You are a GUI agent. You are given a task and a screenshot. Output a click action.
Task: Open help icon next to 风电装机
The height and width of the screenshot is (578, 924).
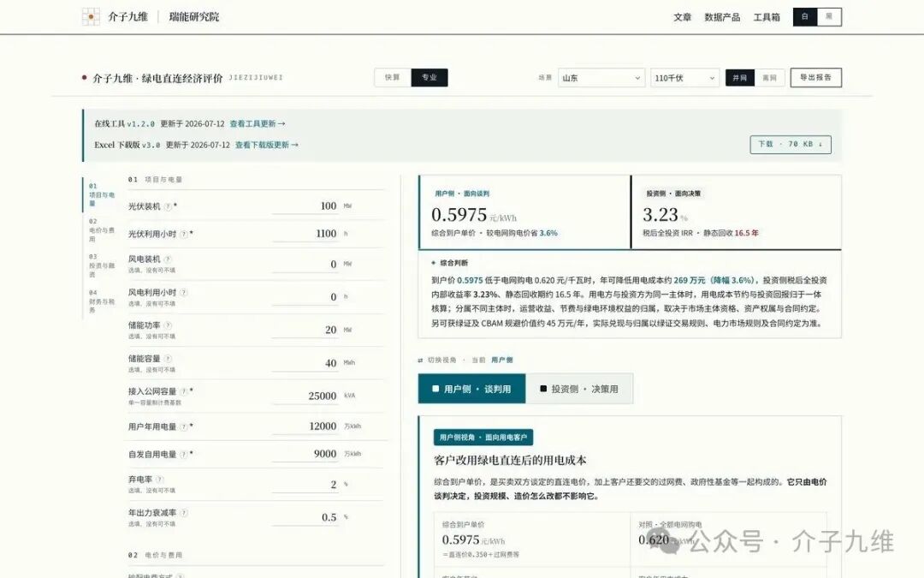click(168, 259)
